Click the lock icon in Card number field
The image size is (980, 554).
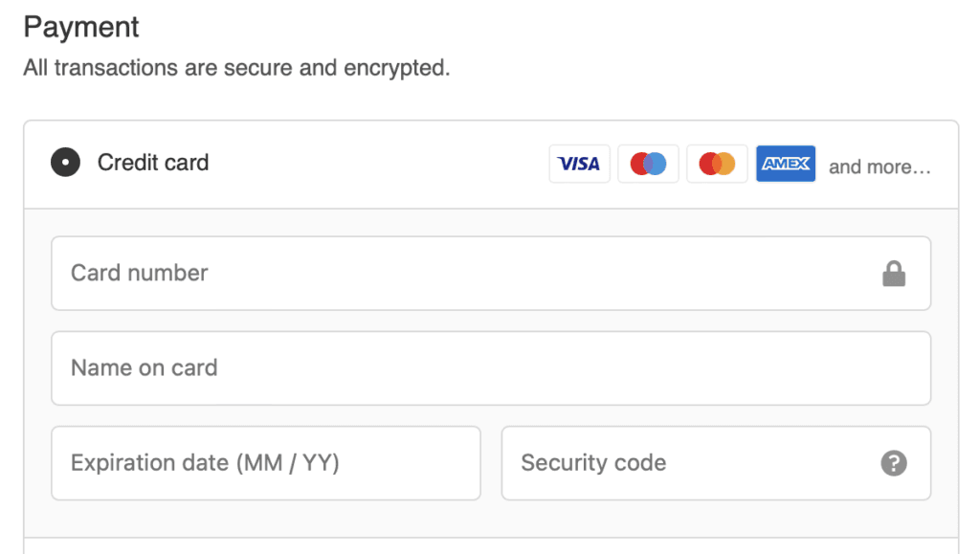tap(895, 273)
